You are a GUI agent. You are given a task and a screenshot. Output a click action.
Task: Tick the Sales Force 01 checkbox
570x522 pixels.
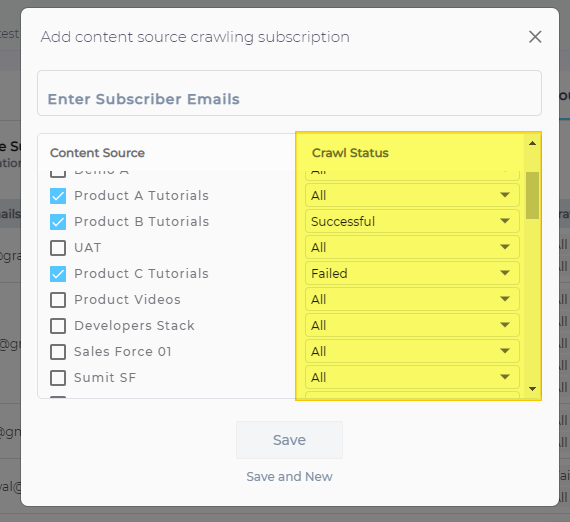click(58, 352)
